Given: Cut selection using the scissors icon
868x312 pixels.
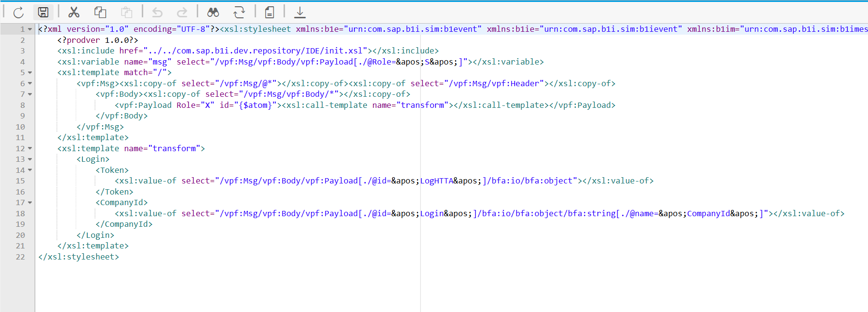Looking at the screenshot, I should coord(74,12).
